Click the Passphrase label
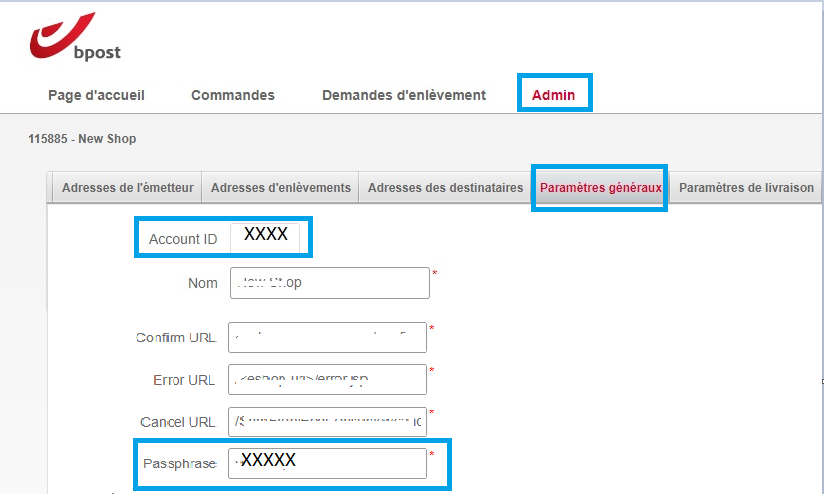Image resolution: width=824 pixels, height=494 pixels. pyautogui.click(x=180, y=464)
